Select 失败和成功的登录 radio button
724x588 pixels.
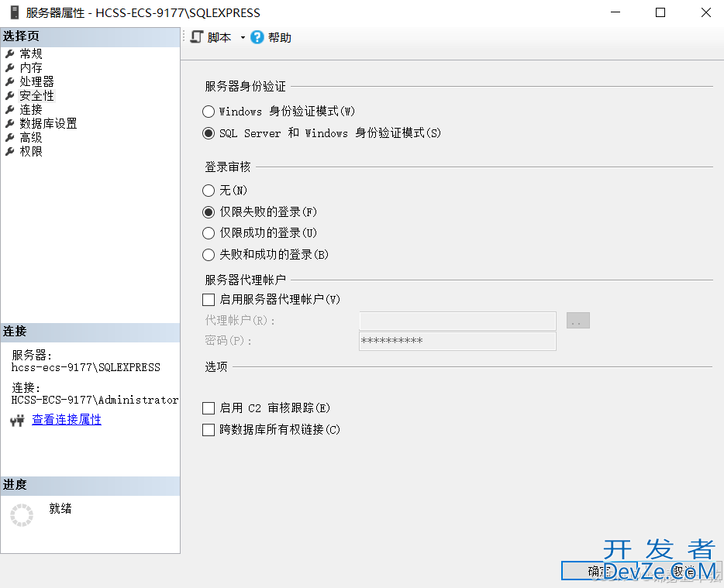(209, 254)
